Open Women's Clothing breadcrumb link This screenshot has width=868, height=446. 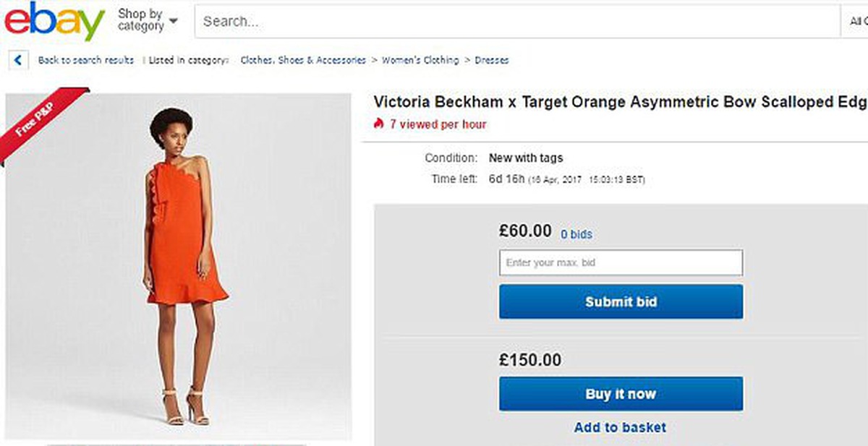click(420, 60)
